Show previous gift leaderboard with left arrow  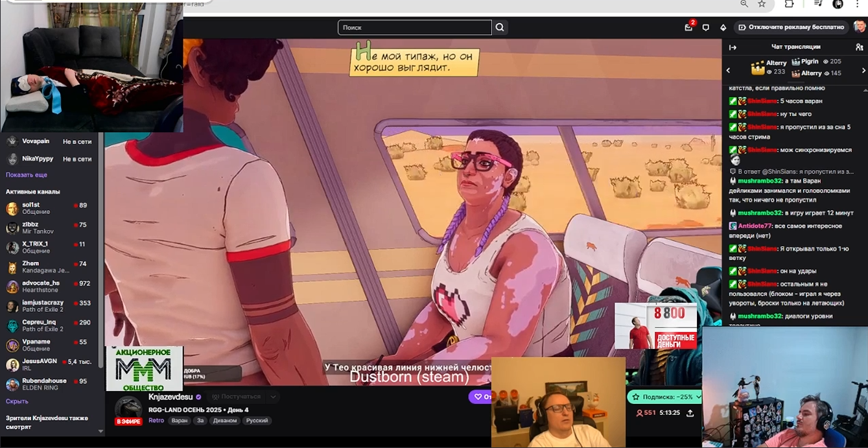[728, 70]
